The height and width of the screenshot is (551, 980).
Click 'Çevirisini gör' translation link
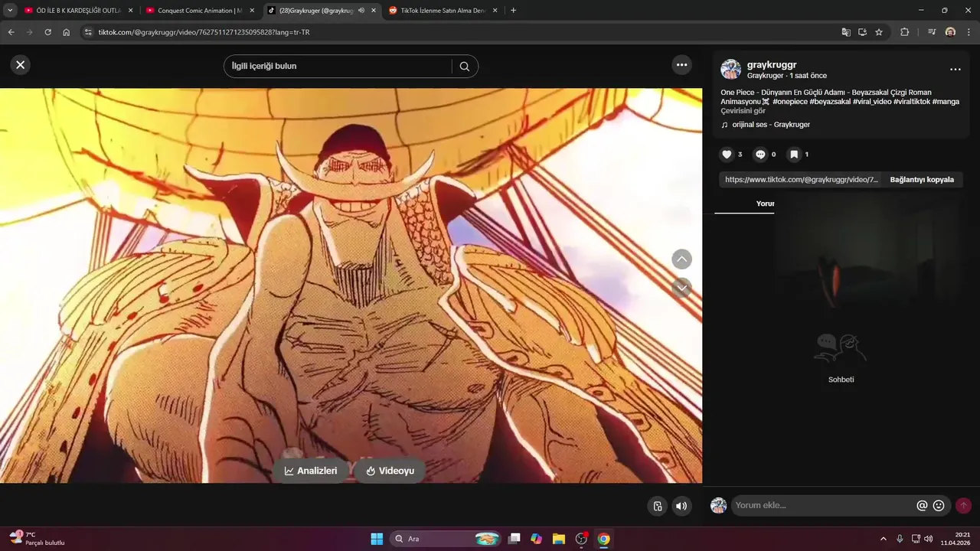point(743,111)
